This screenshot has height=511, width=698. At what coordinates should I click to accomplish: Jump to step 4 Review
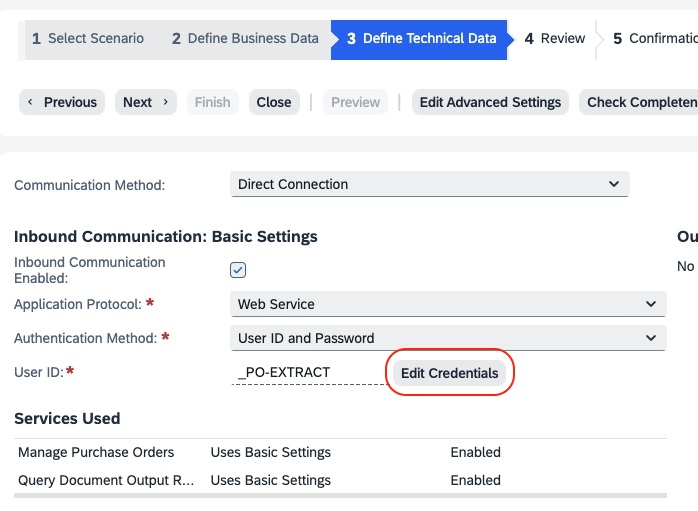coord(555,39)
